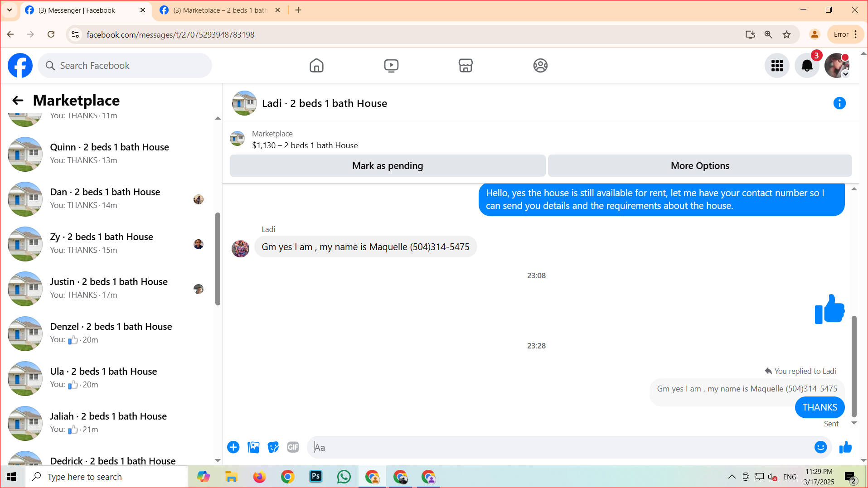Click the Mark as pending button

click(x=388, y=166)
